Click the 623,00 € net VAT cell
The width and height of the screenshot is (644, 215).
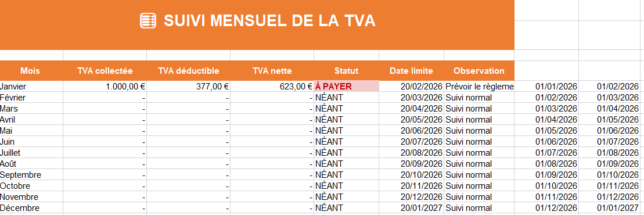pyautogui.click(x=272, y=87)
